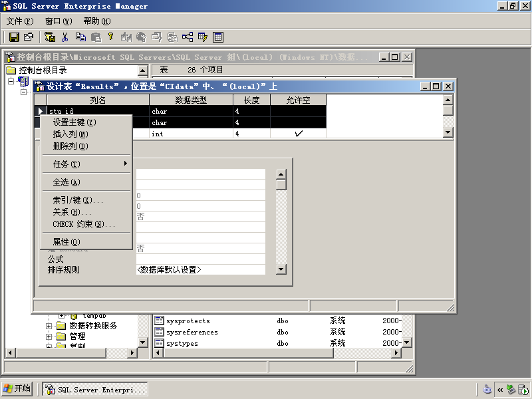The width and height of the screenshot is (532, 399).
Task: Click the Manage Constraints grid icon
Action: tap(218, 37)
